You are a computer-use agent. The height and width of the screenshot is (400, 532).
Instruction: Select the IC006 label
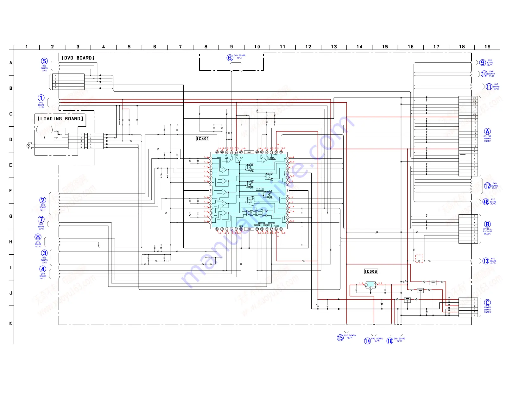click(x=371, y=271)
